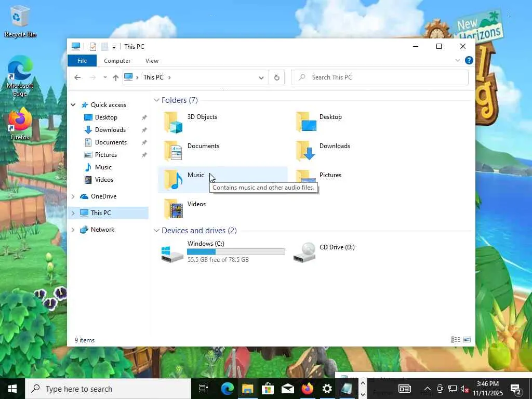Click This PC in the address bar
Screen dimensions: 532x399
point(153,77)
